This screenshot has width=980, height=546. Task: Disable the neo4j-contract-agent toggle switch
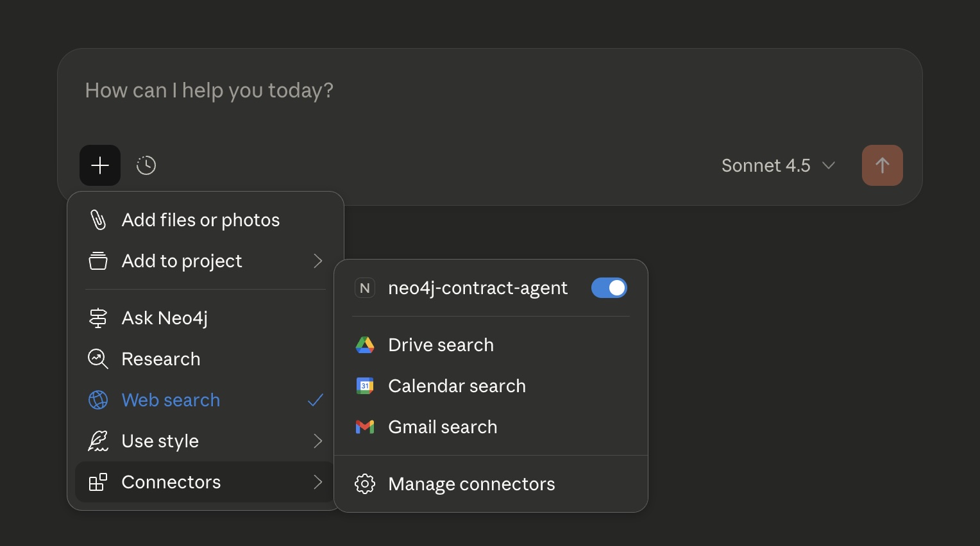[609, 288]
